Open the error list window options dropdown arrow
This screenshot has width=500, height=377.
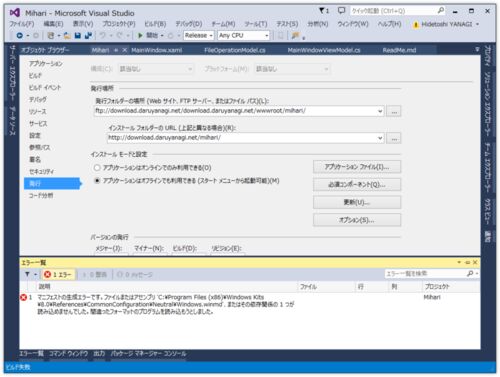coord(459,262)
